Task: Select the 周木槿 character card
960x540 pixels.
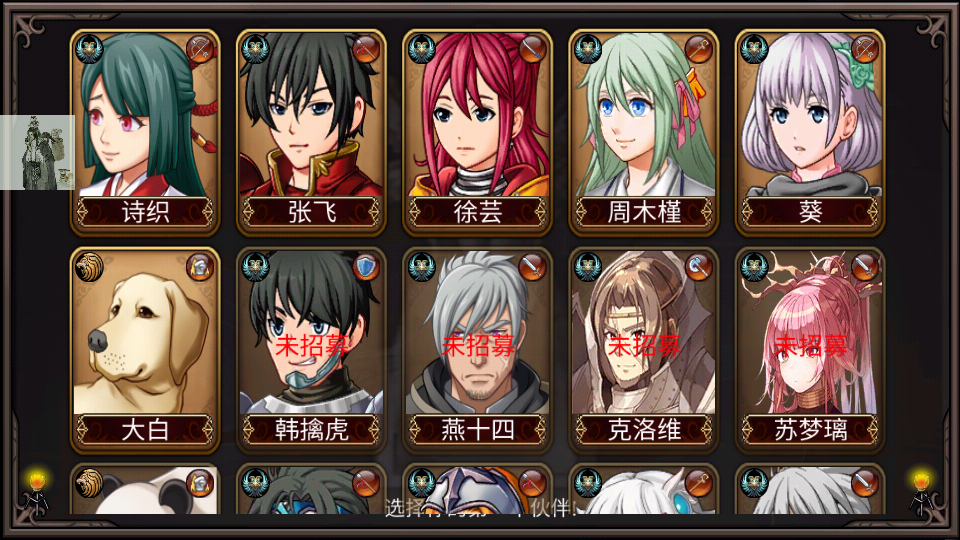Action: click(643, 132)
